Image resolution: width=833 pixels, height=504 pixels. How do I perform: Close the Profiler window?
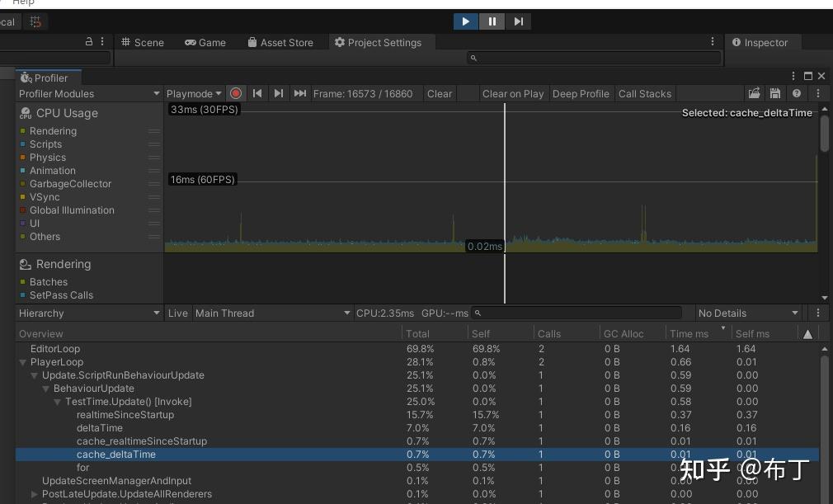coord(821,76)
